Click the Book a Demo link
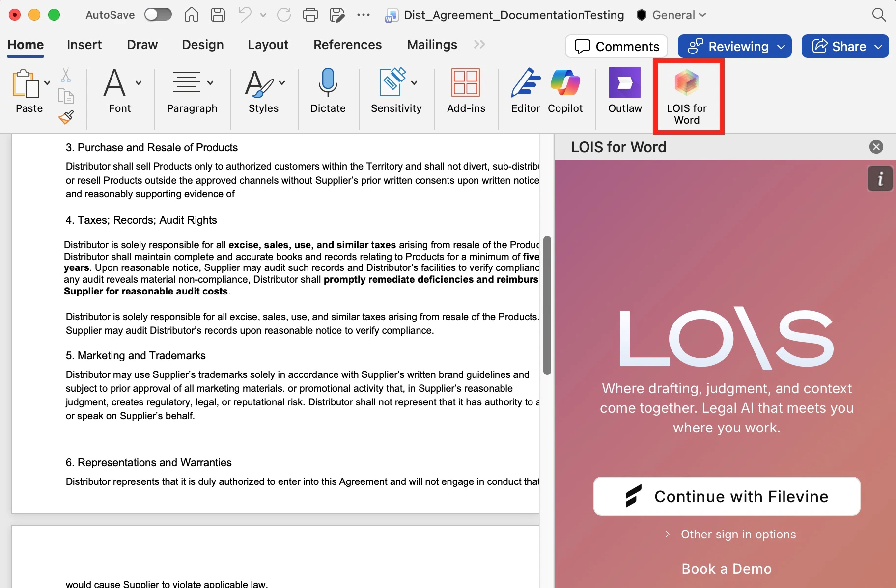896x588 pixels. (727, 569)
